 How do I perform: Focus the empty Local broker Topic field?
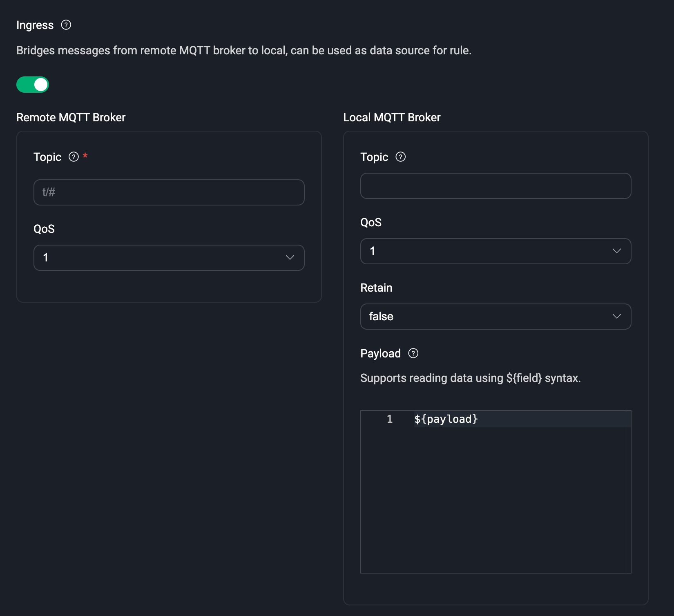495,186
